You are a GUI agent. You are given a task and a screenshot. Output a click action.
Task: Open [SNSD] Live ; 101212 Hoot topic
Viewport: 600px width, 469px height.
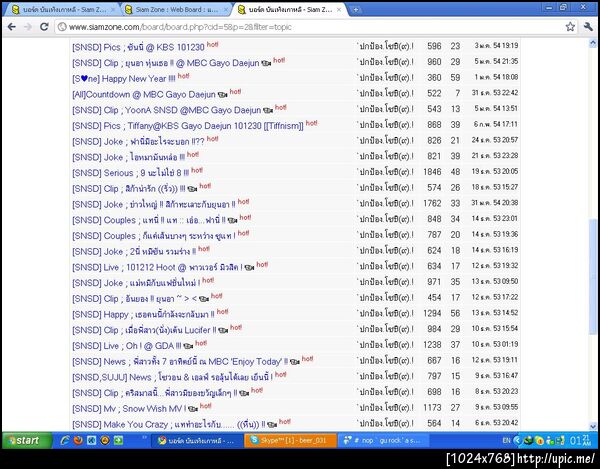(157, 267)
